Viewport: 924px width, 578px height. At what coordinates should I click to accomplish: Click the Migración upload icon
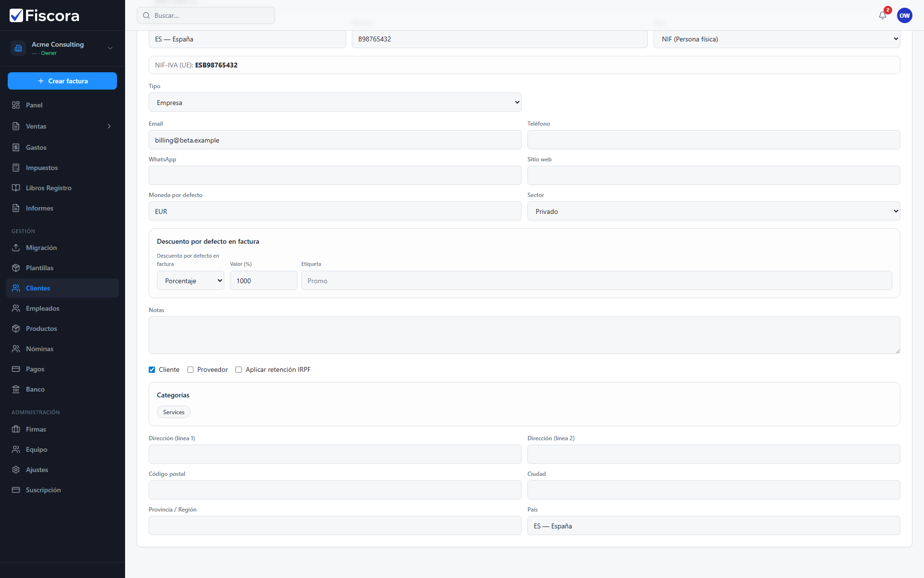pos(16,248)
